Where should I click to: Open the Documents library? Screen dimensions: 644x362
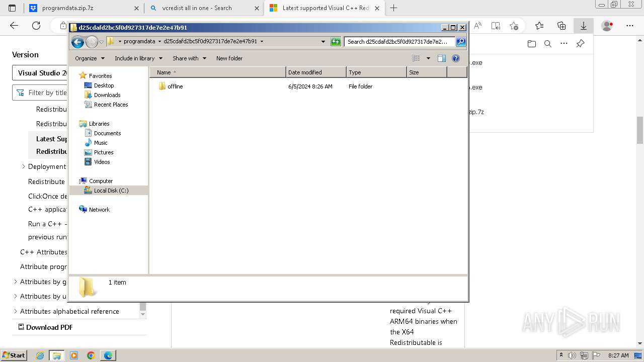coord(107,133)
